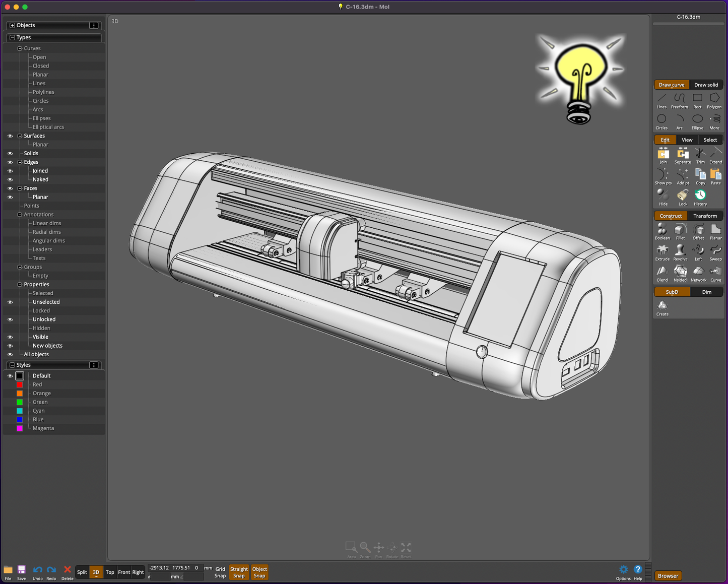Image resolution: width=728 pixels, height=584 pixels.
Task: Choose the Extrude tool
Action: point(662,252)
